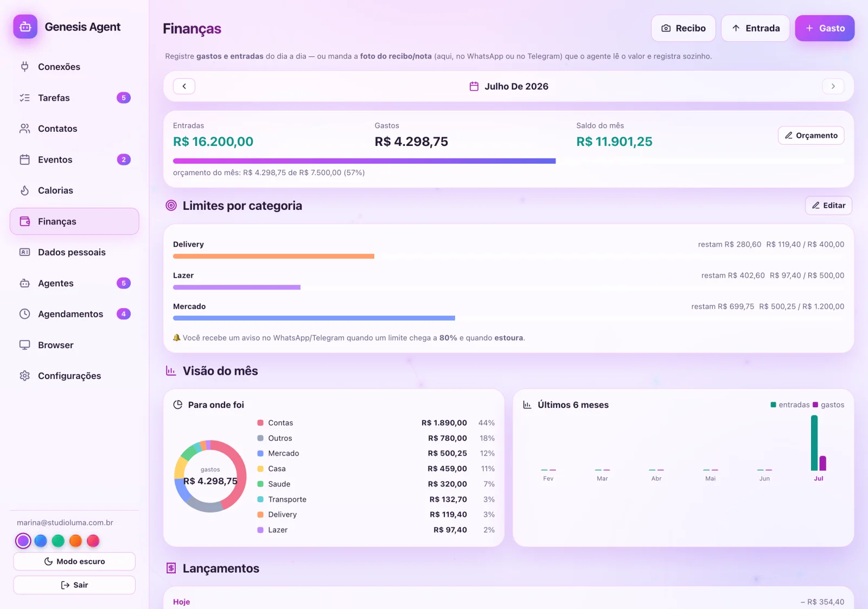Select the Finanças sidebar item
The height and width of the screenshot is (609, 868).
74,221
